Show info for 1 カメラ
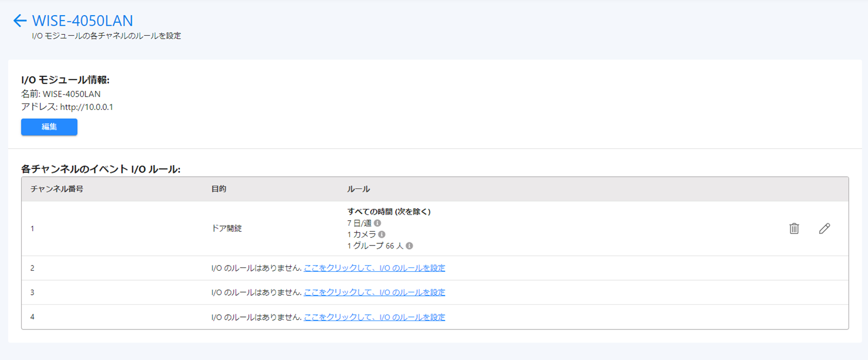This screenshot has height=360, width=868. (382, 234)
